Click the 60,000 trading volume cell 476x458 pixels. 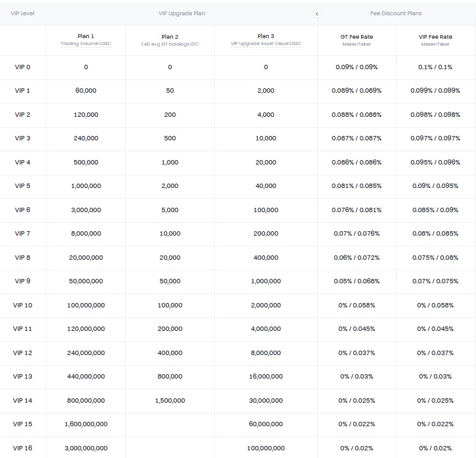click(86, 90)
